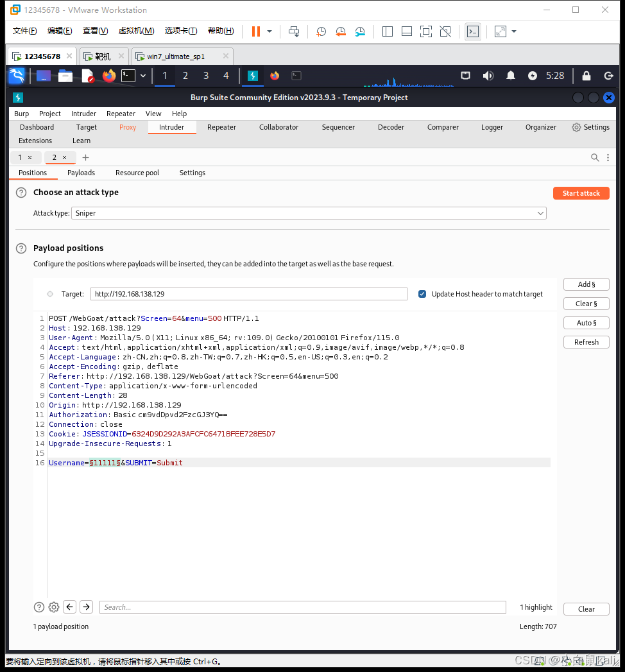Image resolution: width=625 pixels, height=672 pixels.
Task: Click the Intruder tab search magnifier icon
Action: [x=595, y=158]
